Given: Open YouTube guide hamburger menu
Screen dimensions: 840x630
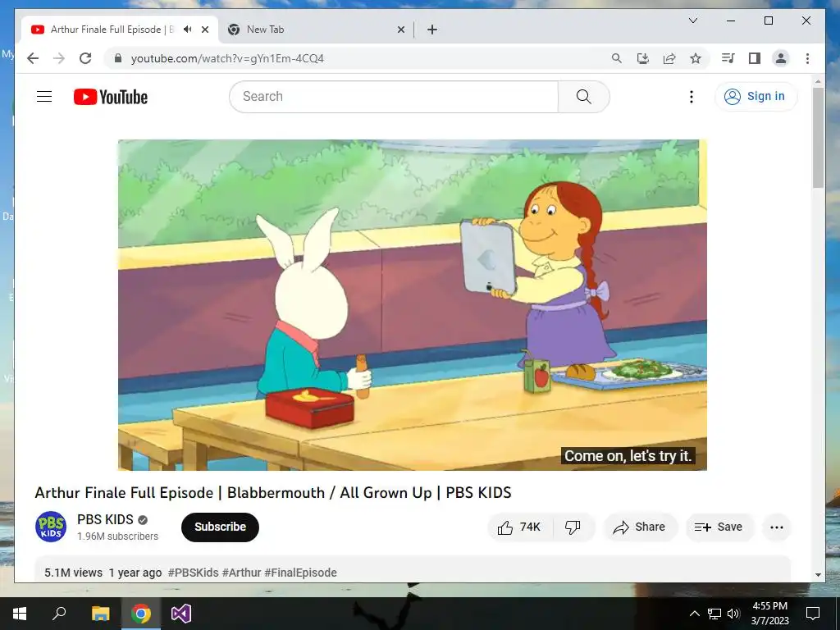Looking at the screenshot, I should 44,97.
